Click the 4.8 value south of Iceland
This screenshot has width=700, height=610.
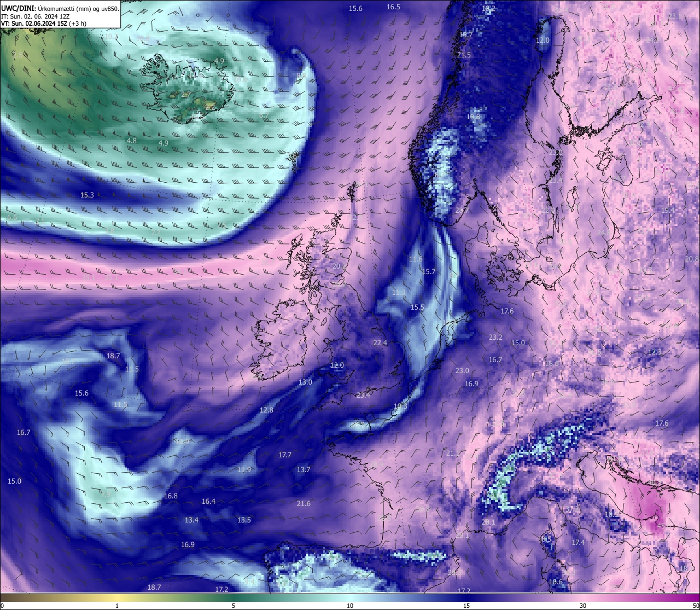[131, 141]
